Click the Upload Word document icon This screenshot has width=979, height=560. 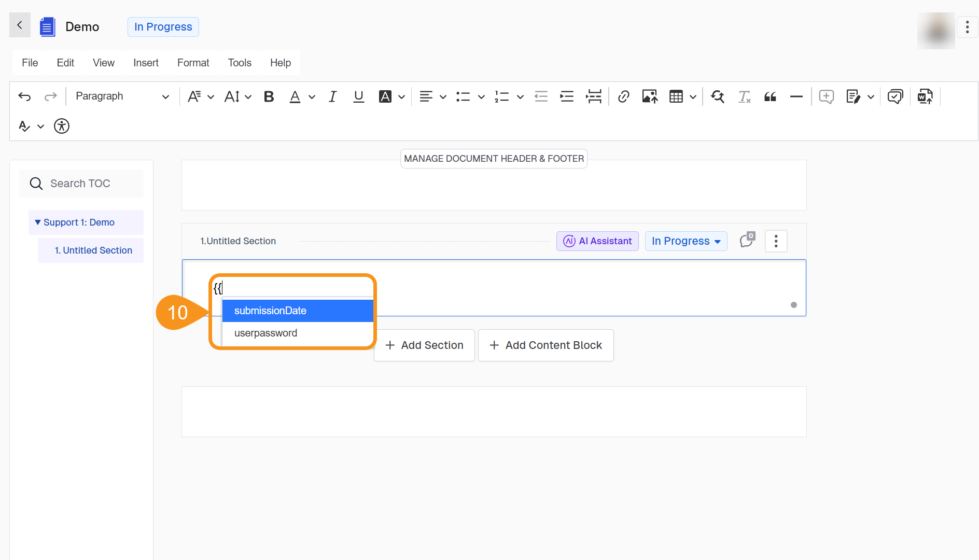tap(925, 96)
